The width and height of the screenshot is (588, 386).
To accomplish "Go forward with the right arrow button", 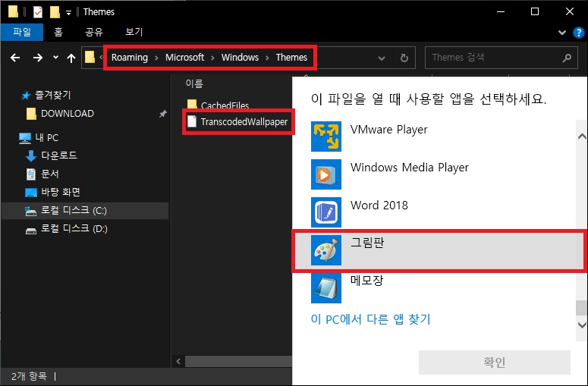I will tap(37, 58).
